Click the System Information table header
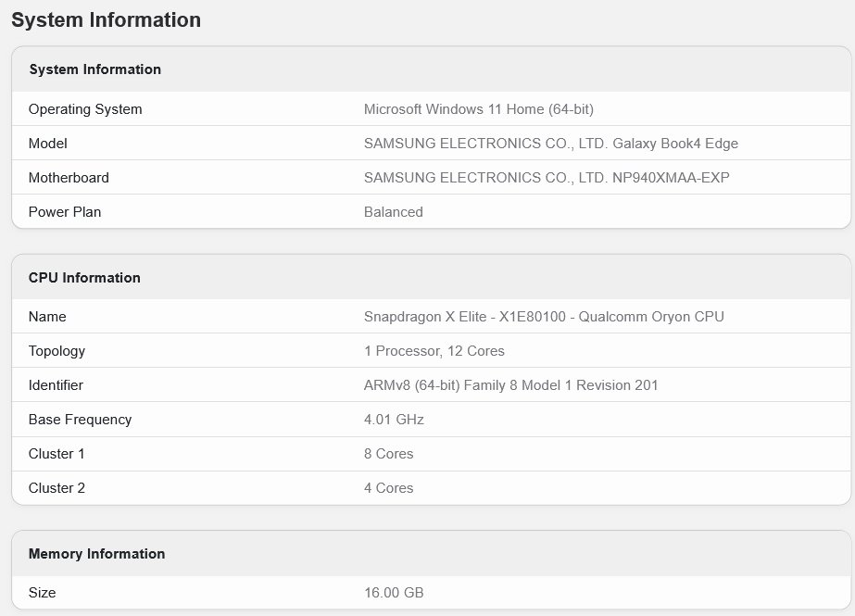855x616 pixels. pyautogui.click(x=94, y=69)
